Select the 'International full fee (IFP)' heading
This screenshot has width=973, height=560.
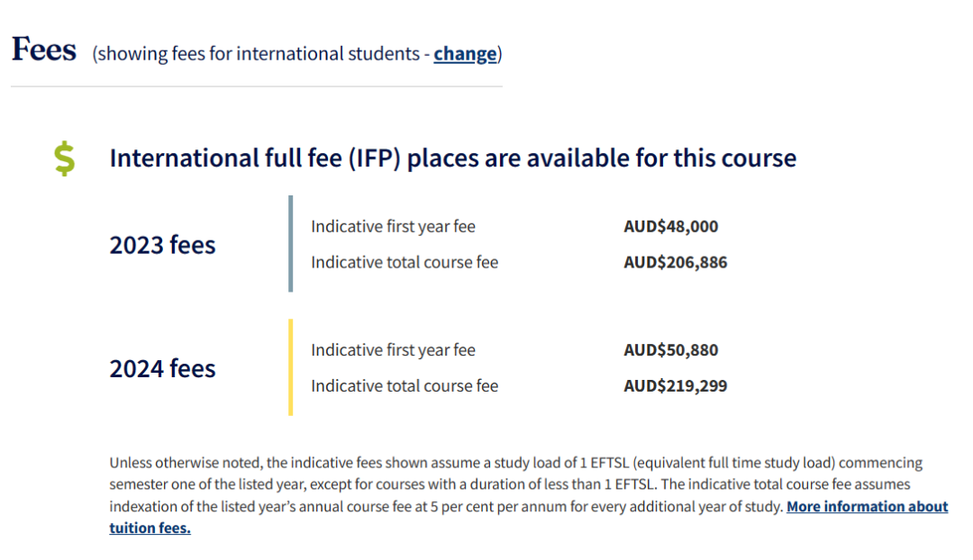[453, 158]
